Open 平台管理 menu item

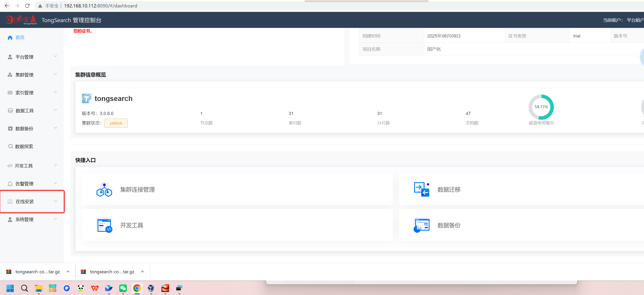[x=32, y=57]
